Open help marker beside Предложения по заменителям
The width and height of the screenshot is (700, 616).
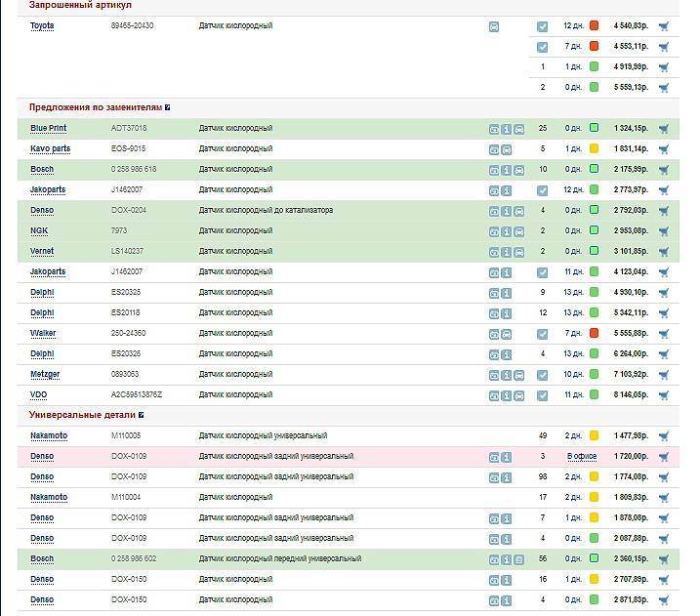[x=168, y=107]
